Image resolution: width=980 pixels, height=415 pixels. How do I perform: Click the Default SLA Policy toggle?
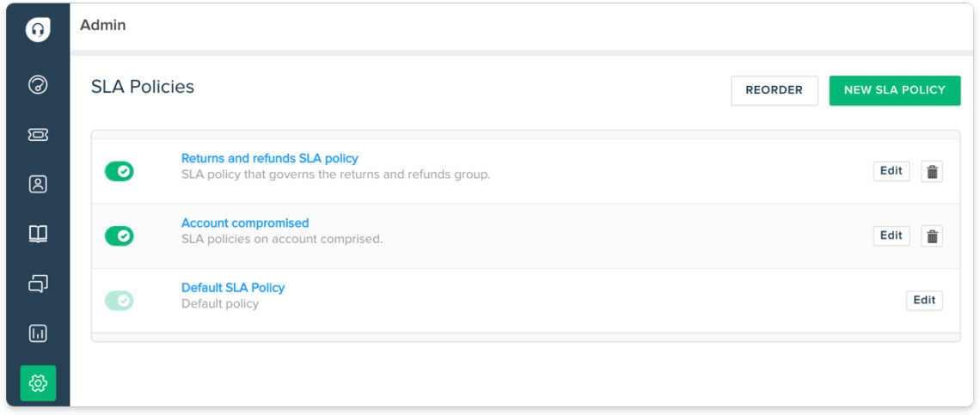(x=119, y=301)
